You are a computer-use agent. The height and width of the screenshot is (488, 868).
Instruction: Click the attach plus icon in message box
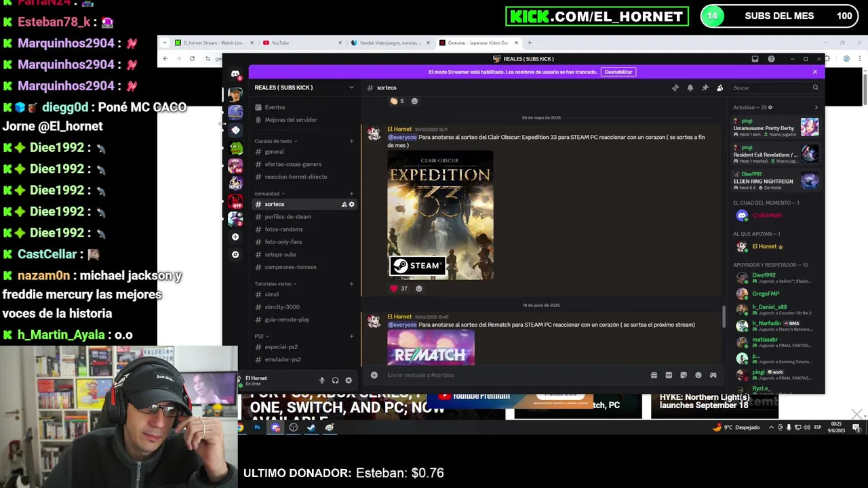374,375
